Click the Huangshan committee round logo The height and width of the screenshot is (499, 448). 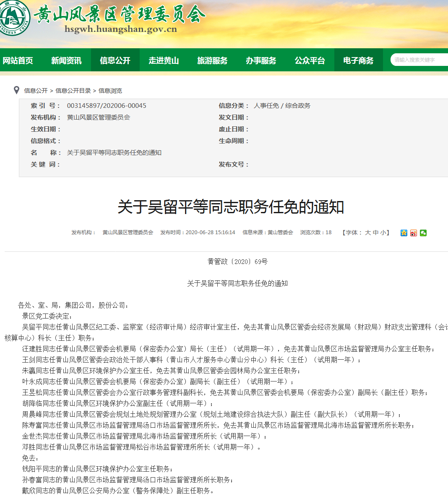[x=14, y=18]
